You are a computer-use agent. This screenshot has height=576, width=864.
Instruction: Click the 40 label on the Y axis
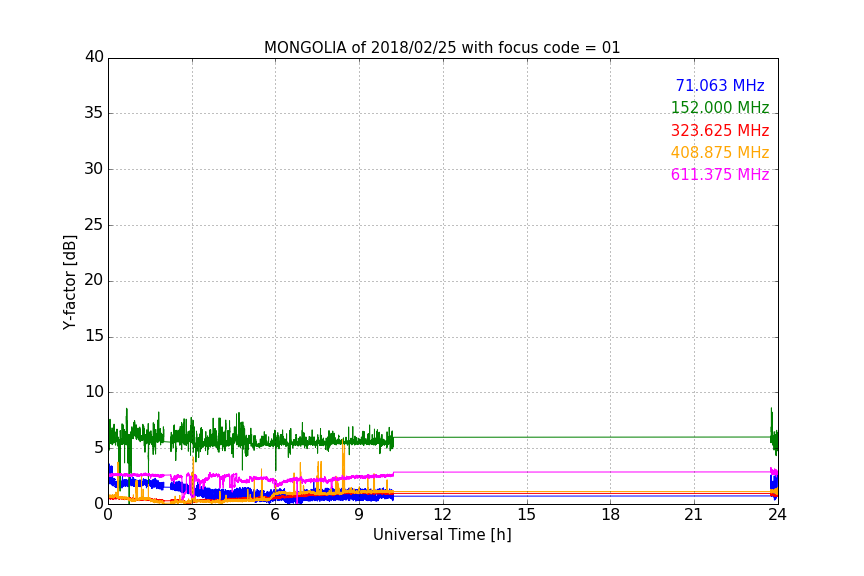(x=94, y=57)
